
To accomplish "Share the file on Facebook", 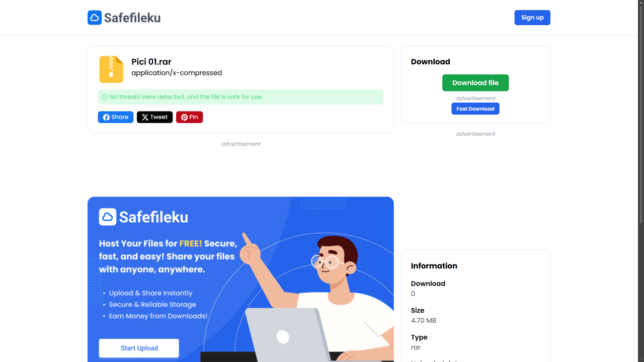I will tap(116, 117).
